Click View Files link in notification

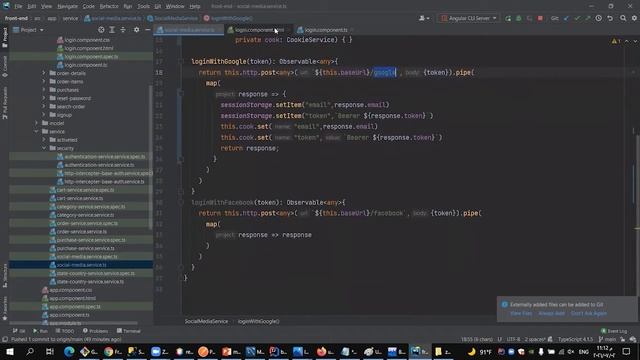521,313
